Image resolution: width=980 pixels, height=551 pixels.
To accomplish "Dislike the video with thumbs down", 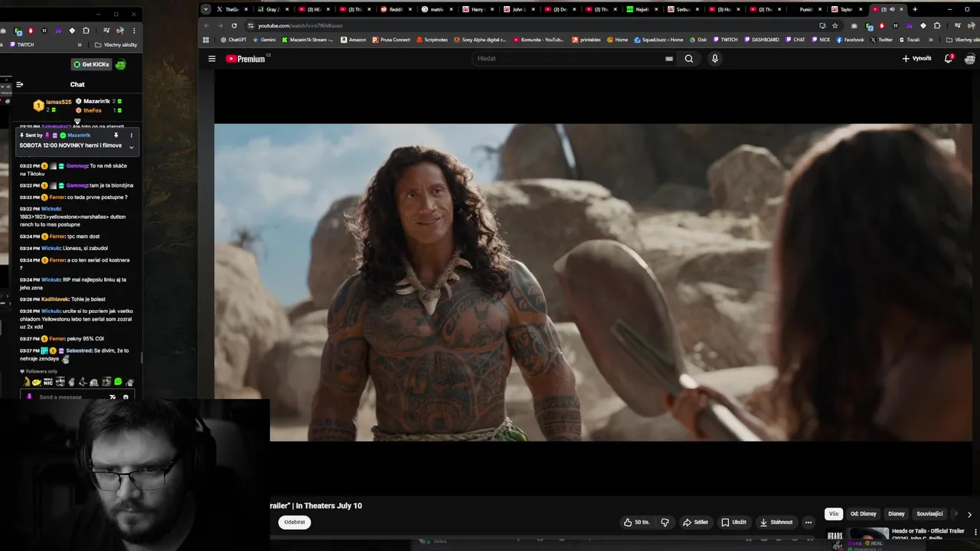I will click(x=665, y=522).
